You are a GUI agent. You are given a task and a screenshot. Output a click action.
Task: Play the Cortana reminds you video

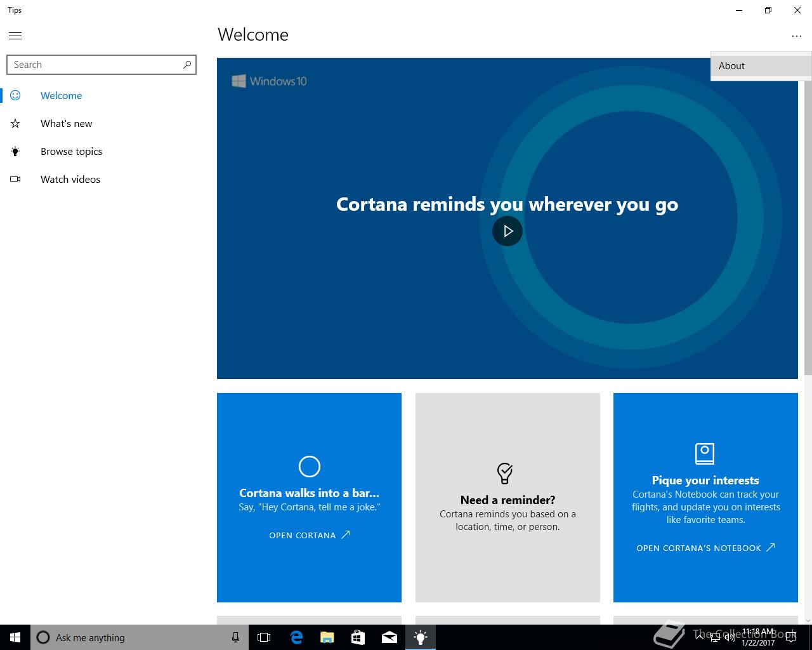[507, 231]
